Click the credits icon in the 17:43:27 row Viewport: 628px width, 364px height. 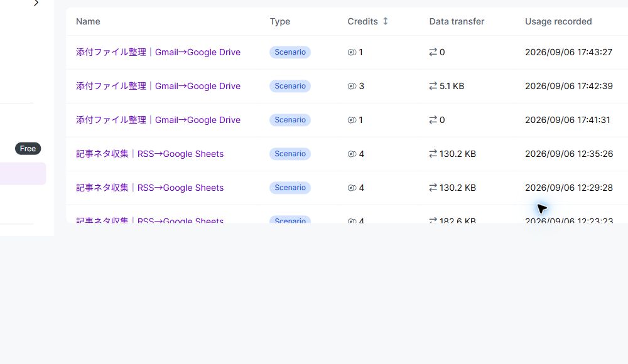(x=352, y=53)
